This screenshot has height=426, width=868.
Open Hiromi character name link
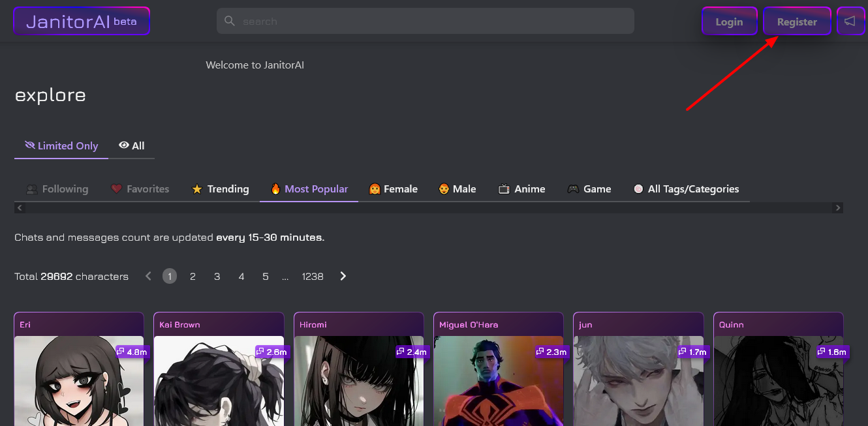click(313, 324)
